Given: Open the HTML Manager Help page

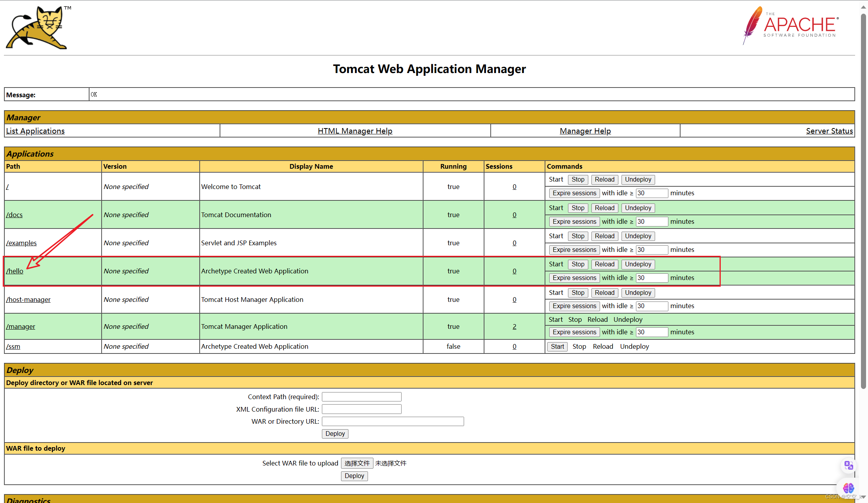Looking at the screenshot, I should pyautogui.click(x=355, y=130).
